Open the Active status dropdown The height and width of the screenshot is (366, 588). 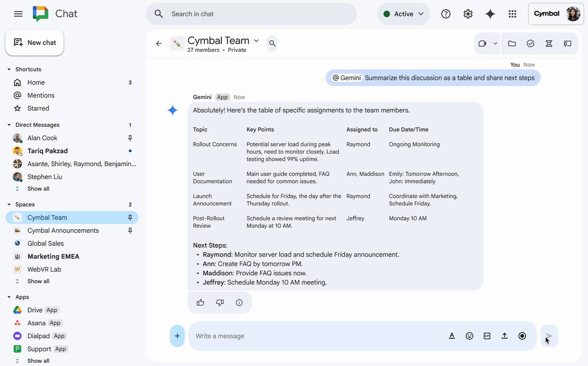404,14
